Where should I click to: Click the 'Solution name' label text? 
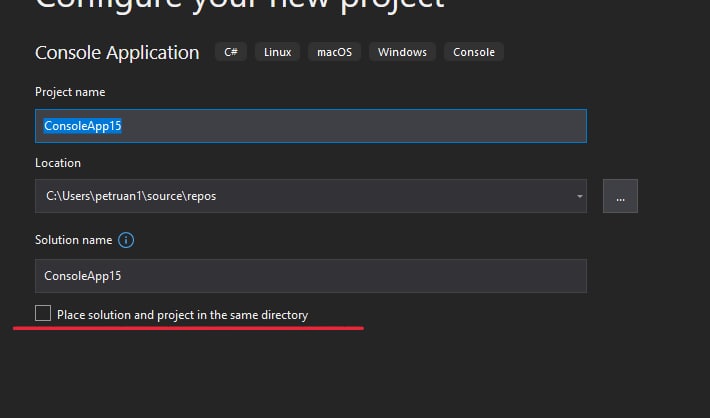coord(73,240)
